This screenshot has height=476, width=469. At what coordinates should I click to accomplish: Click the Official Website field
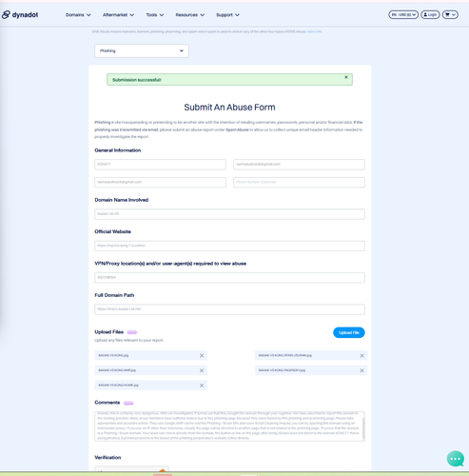[x=229, y=246]
